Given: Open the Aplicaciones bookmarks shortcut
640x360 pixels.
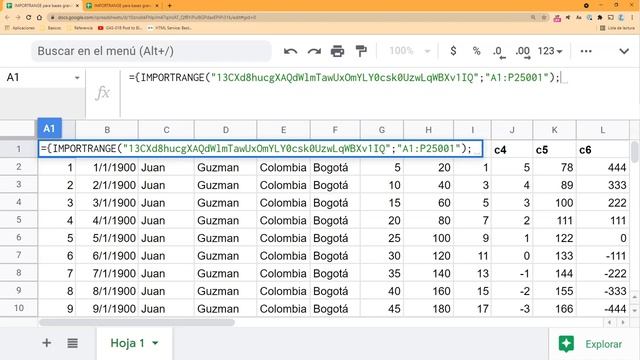Looking at the screenshot, I should pyautogui.click(x=20, y=28).
